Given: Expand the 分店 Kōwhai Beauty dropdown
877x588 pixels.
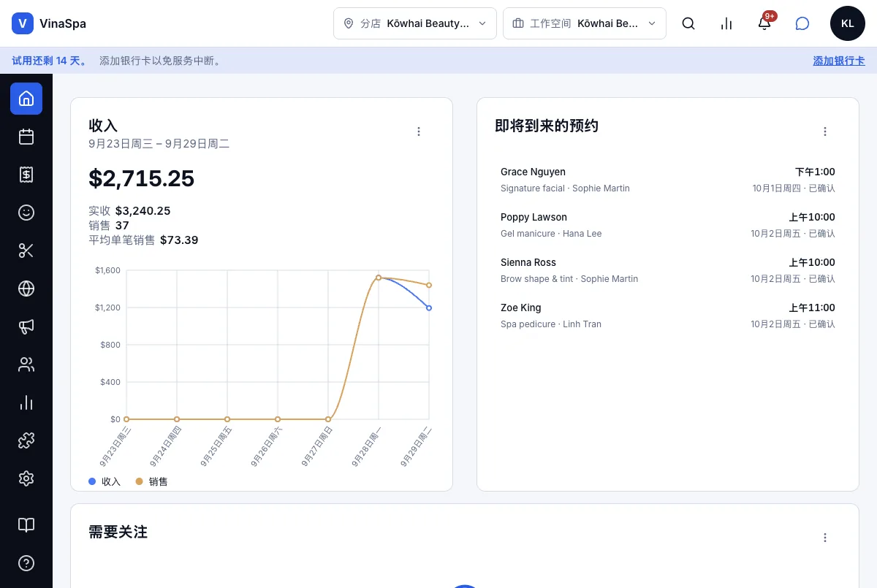Looking at the screenshot, I should [x=415, y=23].
